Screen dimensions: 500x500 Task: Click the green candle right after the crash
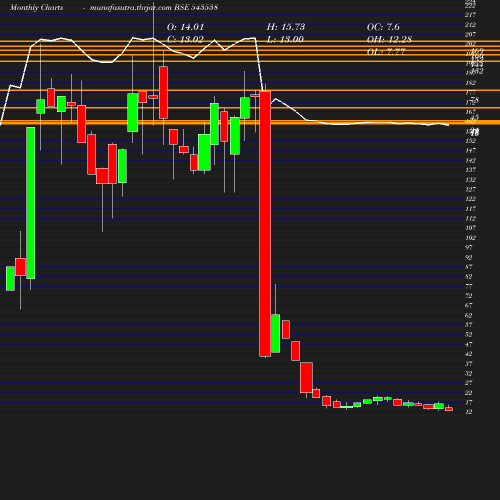276,333
